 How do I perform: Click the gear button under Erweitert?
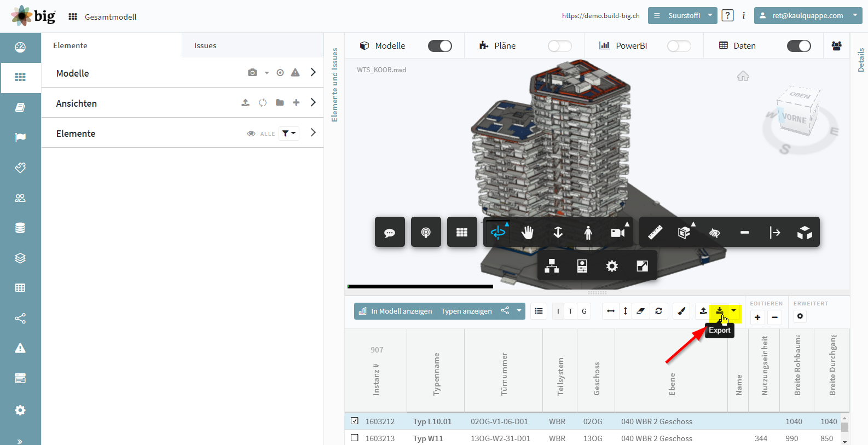(800, 316)
